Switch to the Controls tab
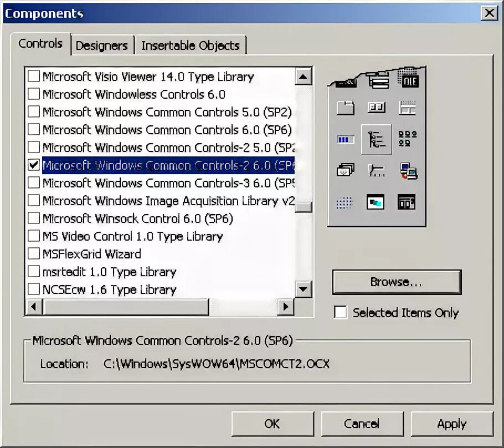The image size is (504, 448). 40,43
